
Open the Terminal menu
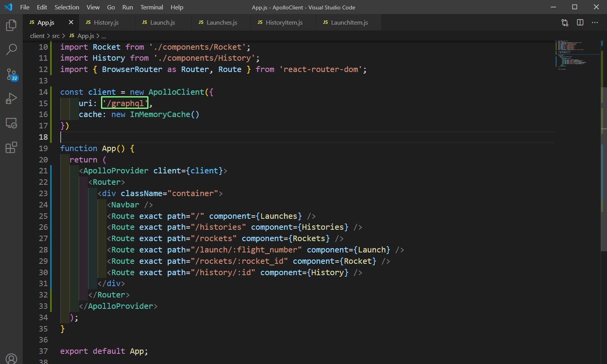pyautogui.click(x=152, y=7)
